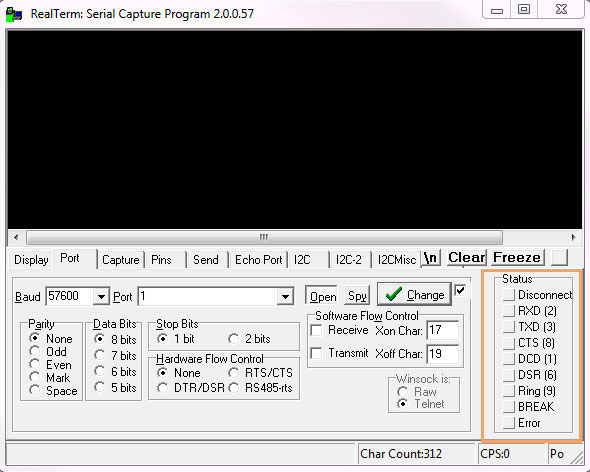Click the green checkmark Change button

(x=414, y=294)
